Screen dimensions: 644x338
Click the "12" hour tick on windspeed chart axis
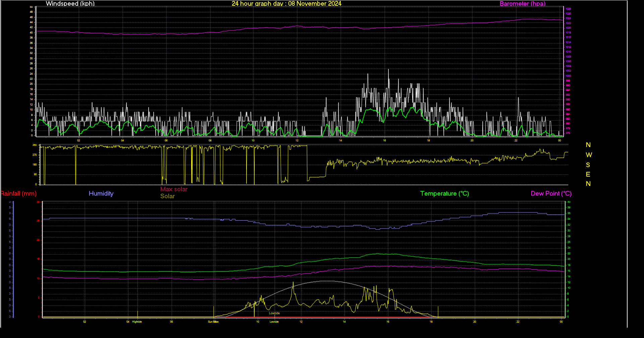click(x=297, y=140)
